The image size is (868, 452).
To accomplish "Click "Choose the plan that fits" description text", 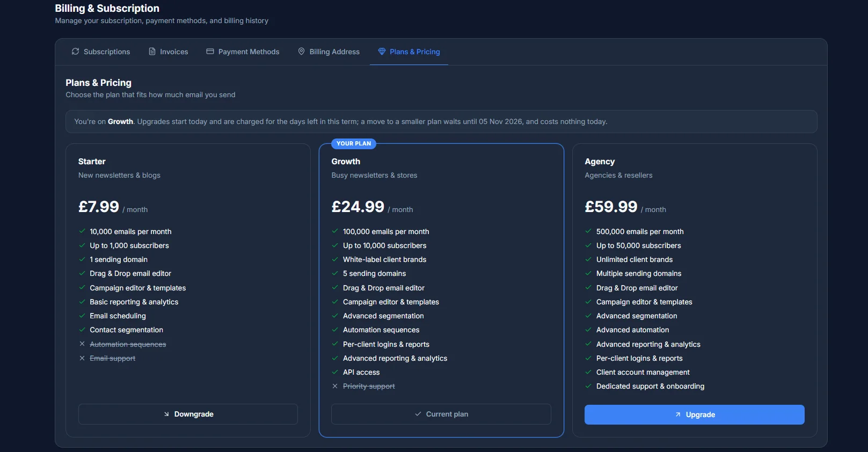I will pyautogui.click(x=150, y=95).
